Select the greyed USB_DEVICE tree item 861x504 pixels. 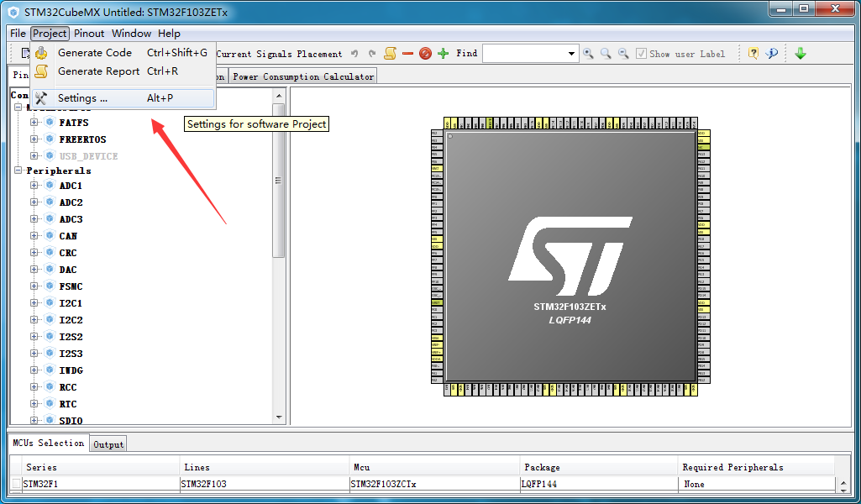[88, 156]
